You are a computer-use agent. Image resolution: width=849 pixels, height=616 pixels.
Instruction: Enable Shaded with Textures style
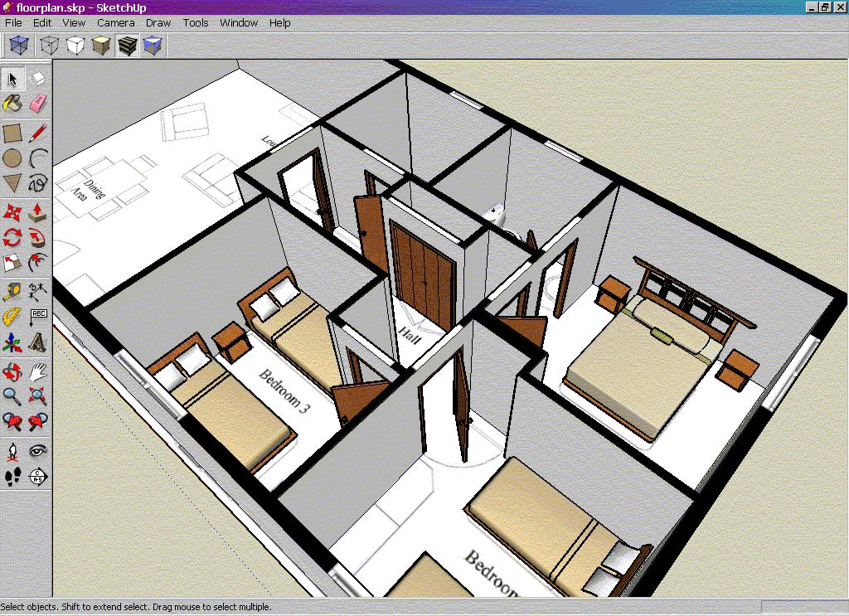[x=127, y=46]
